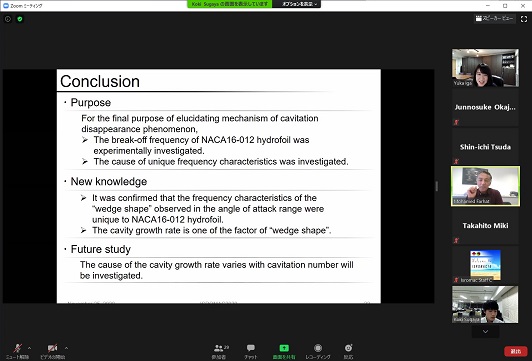532x361 pixels.
Task: Click the Record button icon
Action: point(318,348)
